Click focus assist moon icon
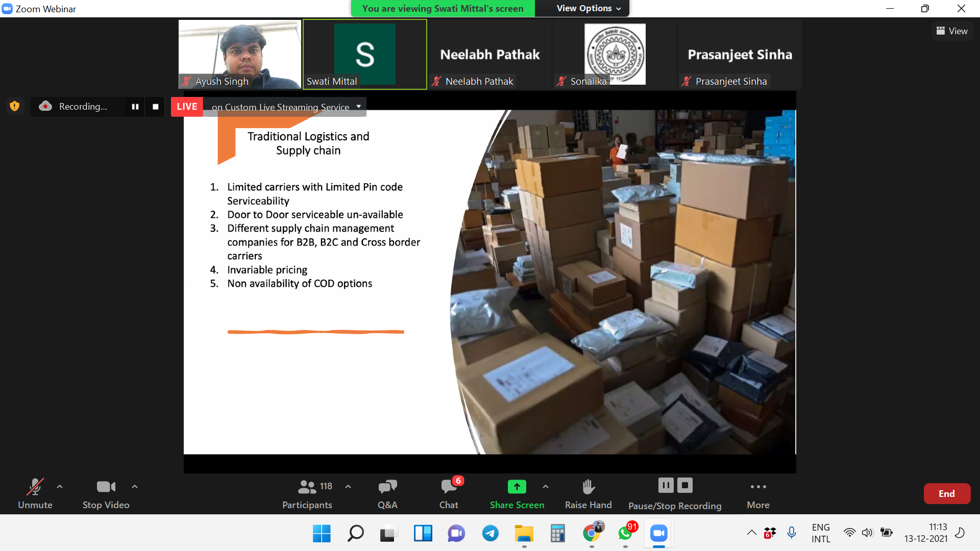Screen dimensions: 980x551 (960, 533)
